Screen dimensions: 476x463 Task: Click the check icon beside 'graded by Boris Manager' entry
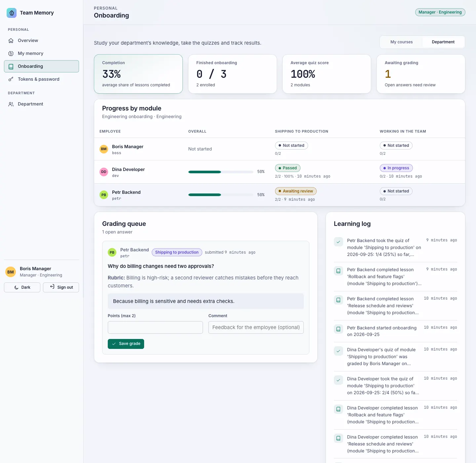click(338, 351)
